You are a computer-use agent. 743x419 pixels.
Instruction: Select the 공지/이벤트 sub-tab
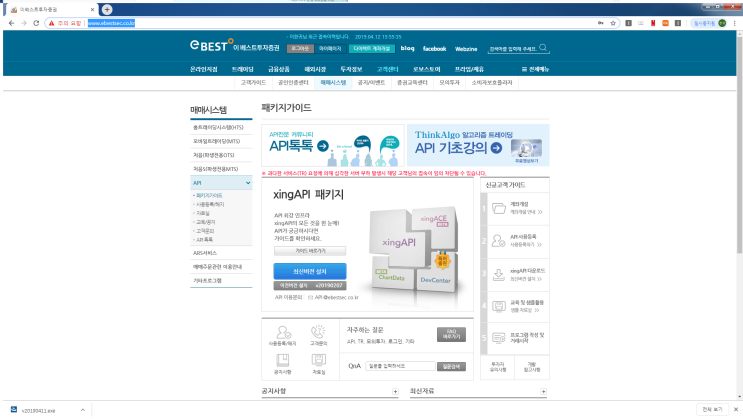pos(371,82)
